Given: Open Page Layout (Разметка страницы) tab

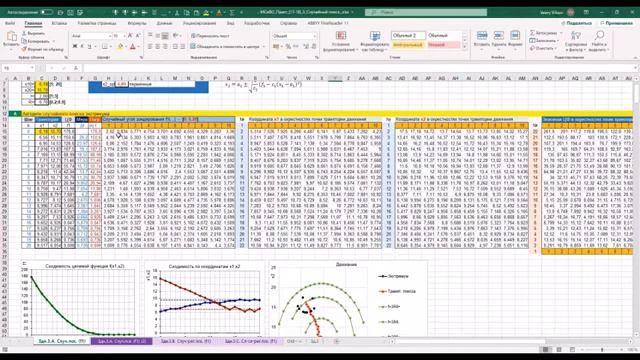Looking at the screenshot, I should (x=97, y=23).
